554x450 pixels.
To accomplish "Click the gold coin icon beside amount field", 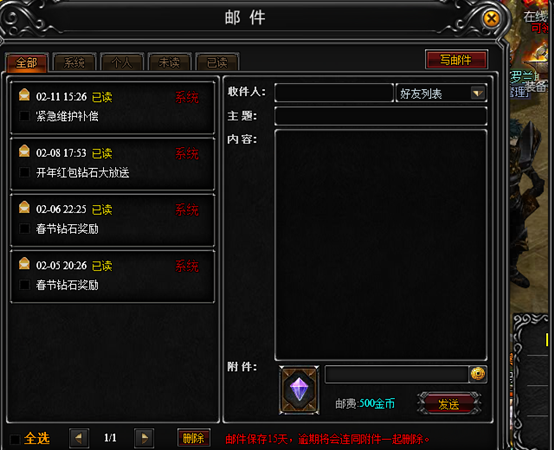I will (478, 374).
